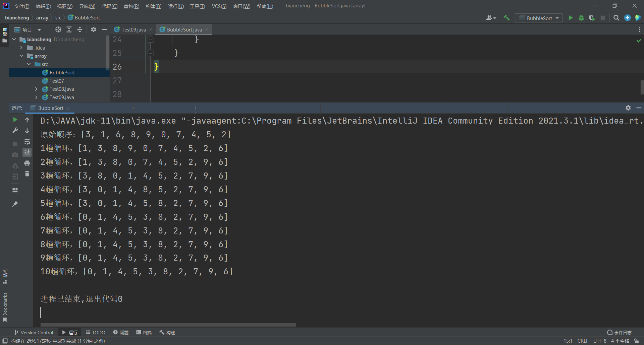644x345 pixels.
Task: Collapse all in project tree icon
Action: (80, 29)
